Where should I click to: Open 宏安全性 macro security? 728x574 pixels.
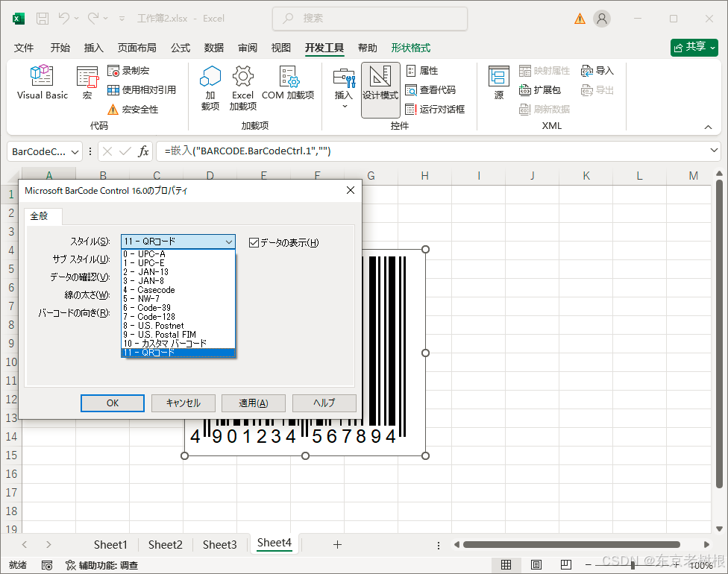(x=134, y=109)
